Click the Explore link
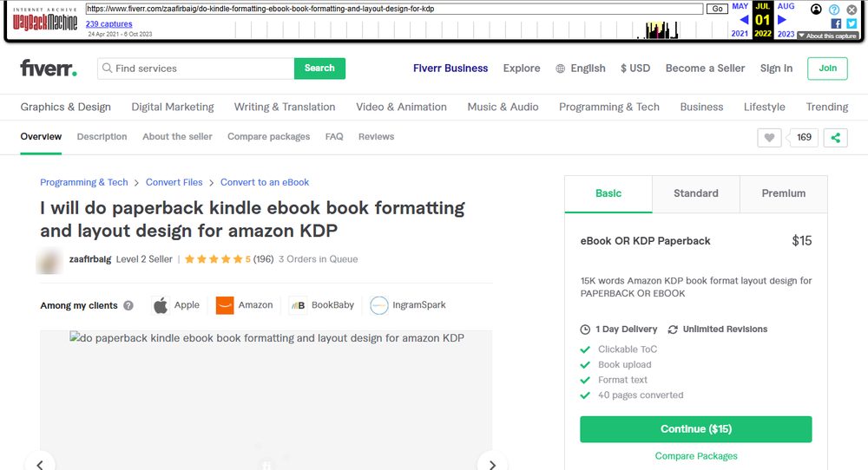Image resolution: width=868 pixels, height=470 pixels. click(522, 68)
